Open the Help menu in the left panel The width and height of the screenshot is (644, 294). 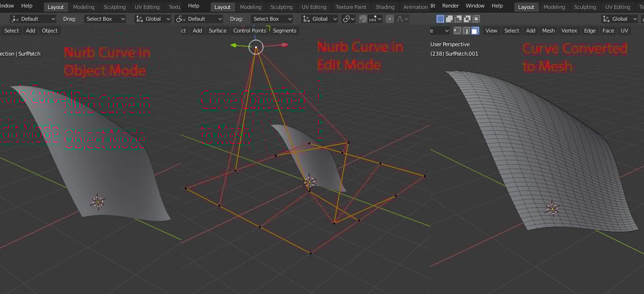click(x=26, y=5)
